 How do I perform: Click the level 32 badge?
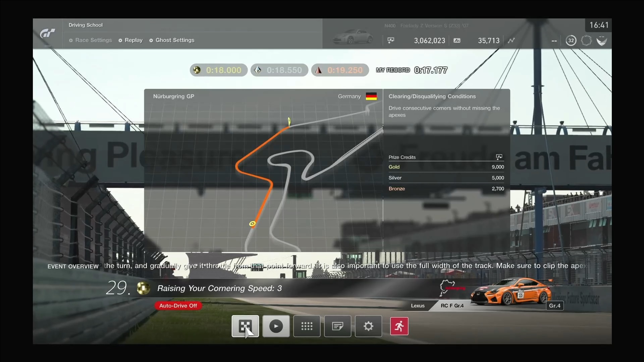click(x=571, y=41)
